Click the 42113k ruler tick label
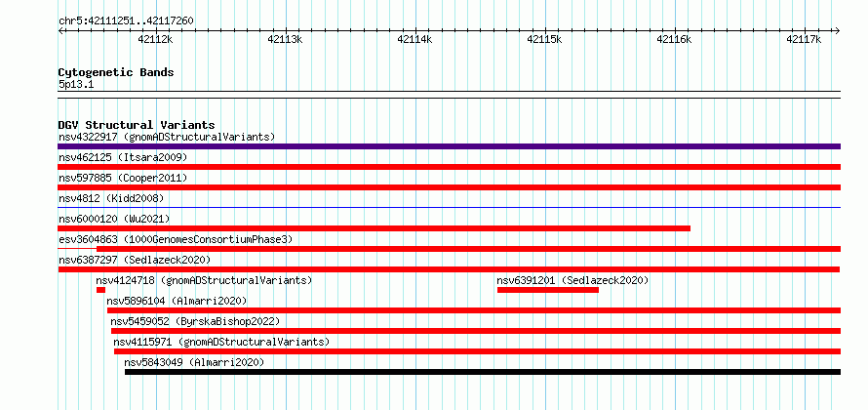This screenshot has width=868, height=410. coord(285,39)
